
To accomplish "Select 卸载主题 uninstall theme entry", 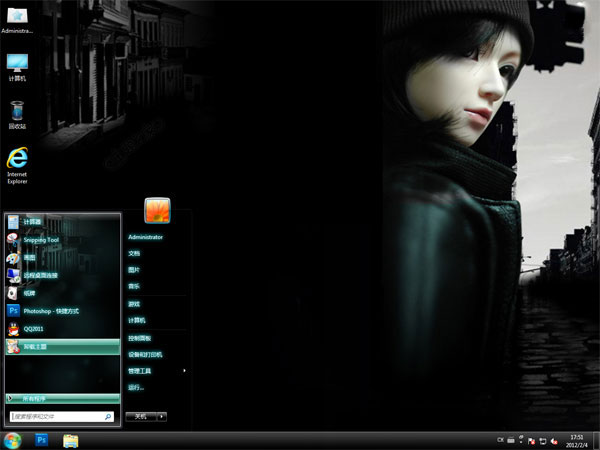I will tap(63, 347).
